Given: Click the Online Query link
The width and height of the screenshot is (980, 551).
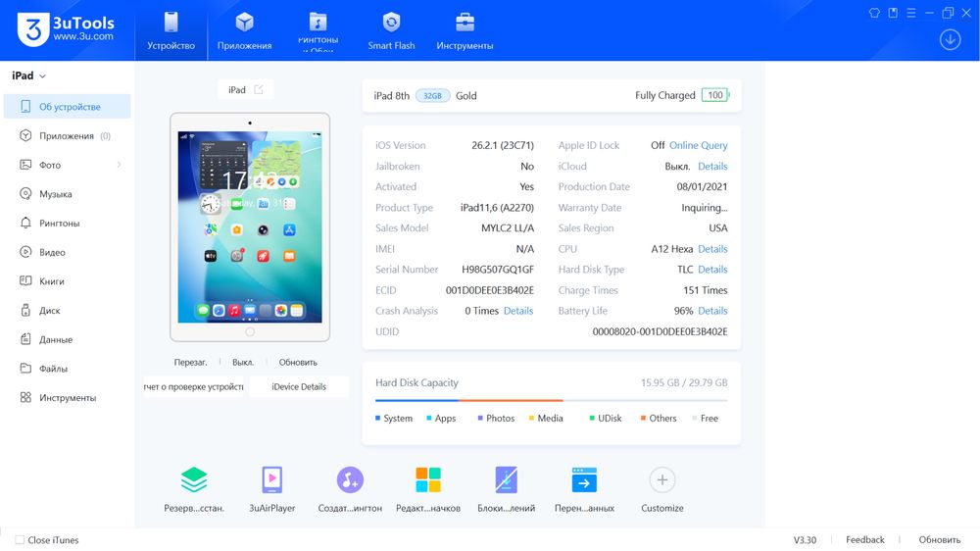Looking at the screenshot, I should (x=698, y=145).
